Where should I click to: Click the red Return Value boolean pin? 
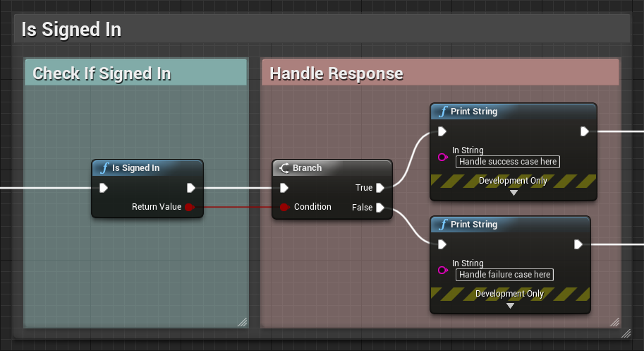[188, 207]
